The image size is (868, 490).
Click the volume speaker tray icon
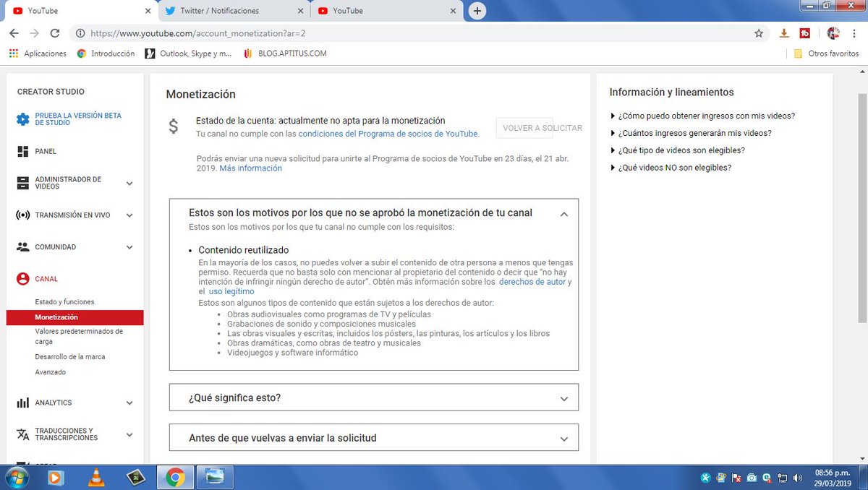[x=796, y=478]
